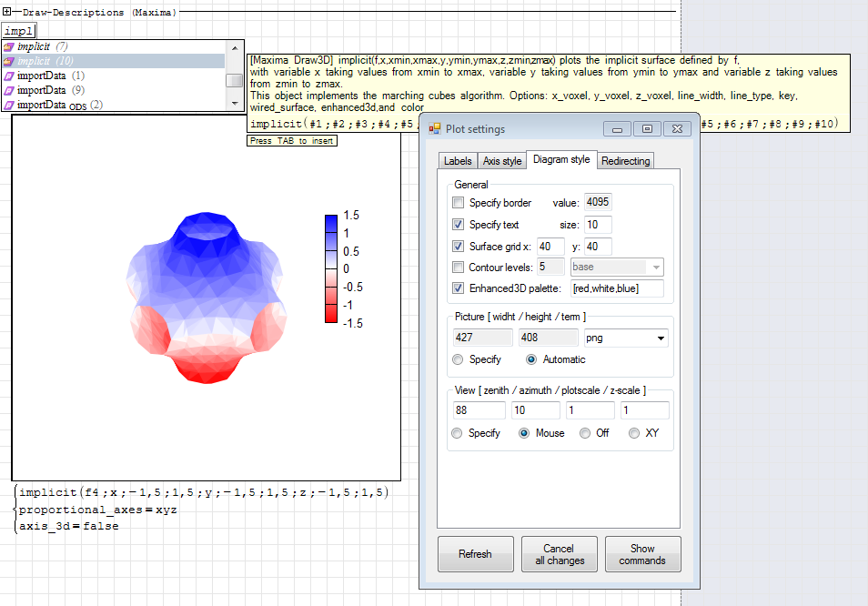Open the png terminal format dropdown
Image resolution: width=868 pixels, height=606 pixels.
pos(660,338)
